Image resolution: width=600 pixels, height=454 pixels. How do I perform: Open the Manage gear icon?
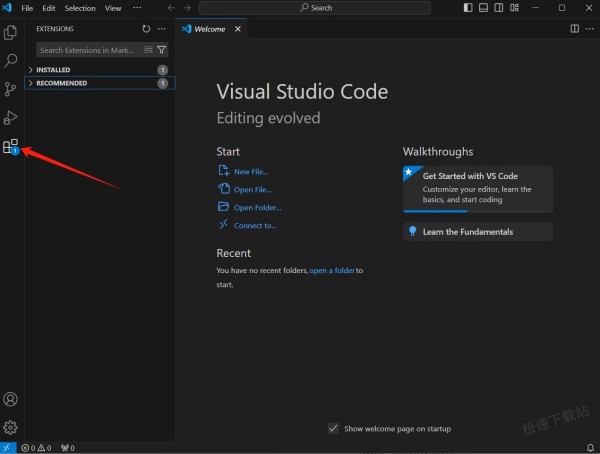coord(11,427)
